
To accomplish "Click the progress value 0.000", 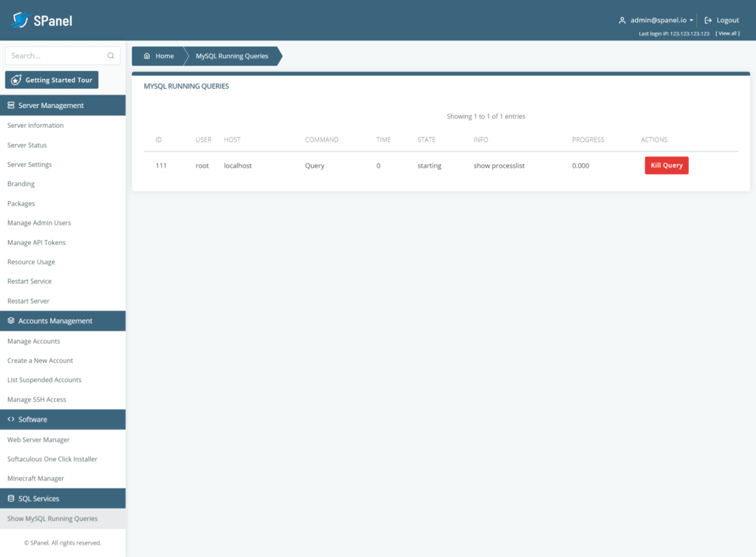I will tap(580, 165).
